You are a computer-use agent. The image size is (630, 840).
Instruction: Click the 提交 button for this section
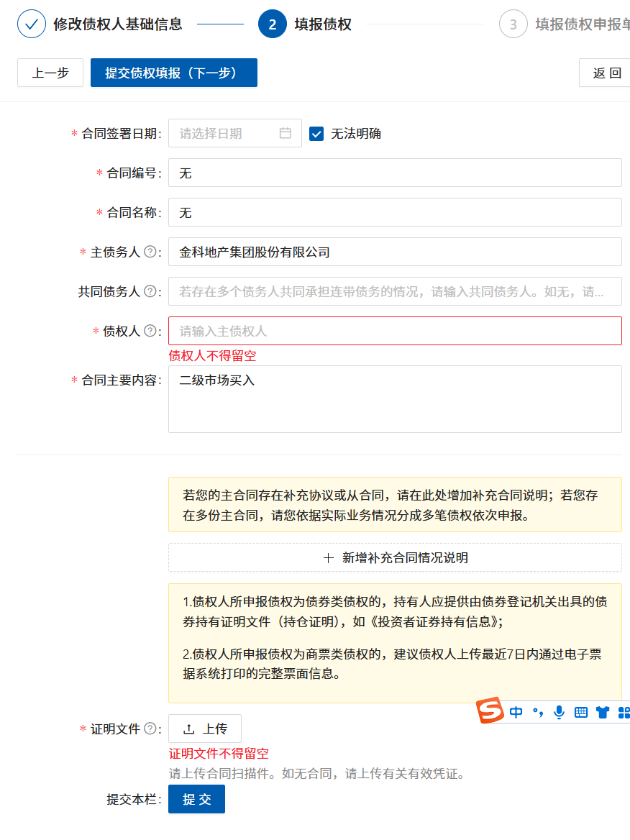coord(196,799)
